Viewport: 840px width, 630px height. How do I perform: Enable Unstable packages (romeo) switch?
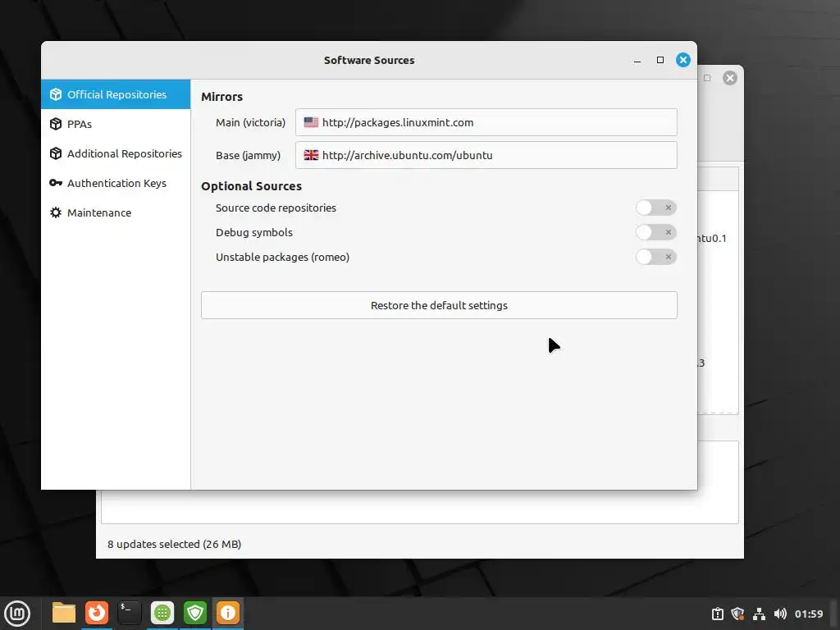click(x=655, y=257)
